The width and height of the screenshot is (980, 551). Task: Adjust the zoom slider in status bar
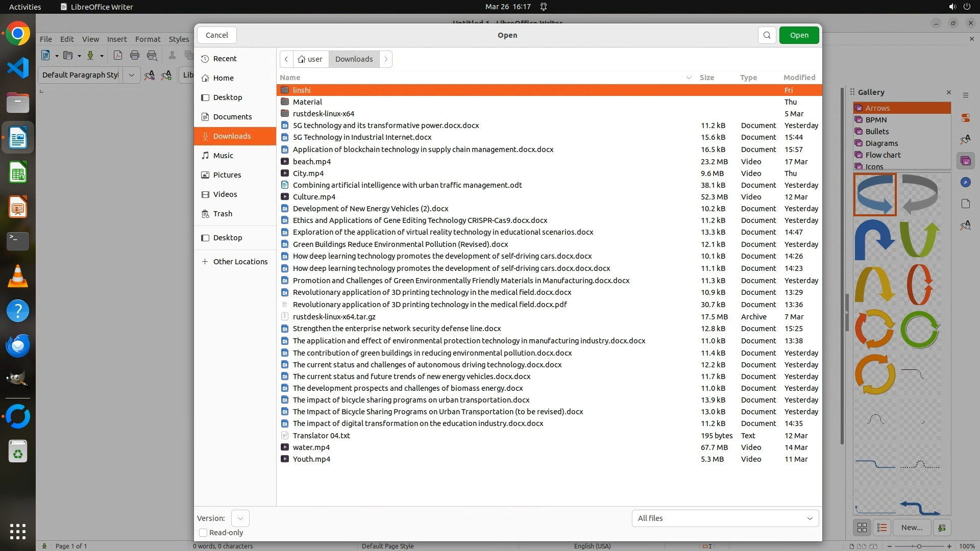pos(919,546)
